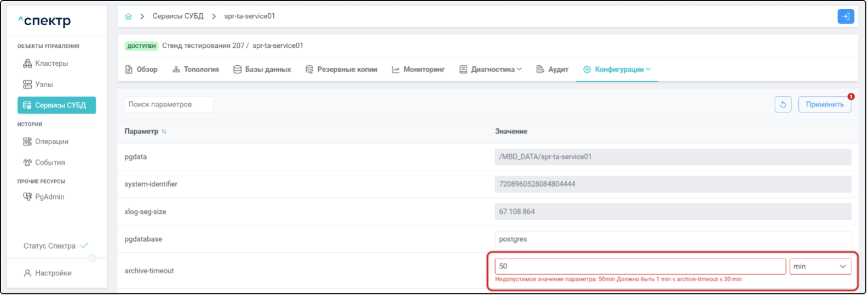Click the home icon in breadcrumb
The height and width of the screenshot is (296, 868).
coord(128,16)
